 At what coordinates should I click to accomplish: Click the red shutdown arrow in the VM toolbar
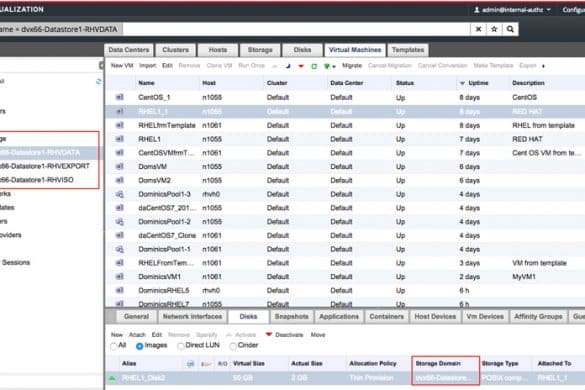[301, 66]
